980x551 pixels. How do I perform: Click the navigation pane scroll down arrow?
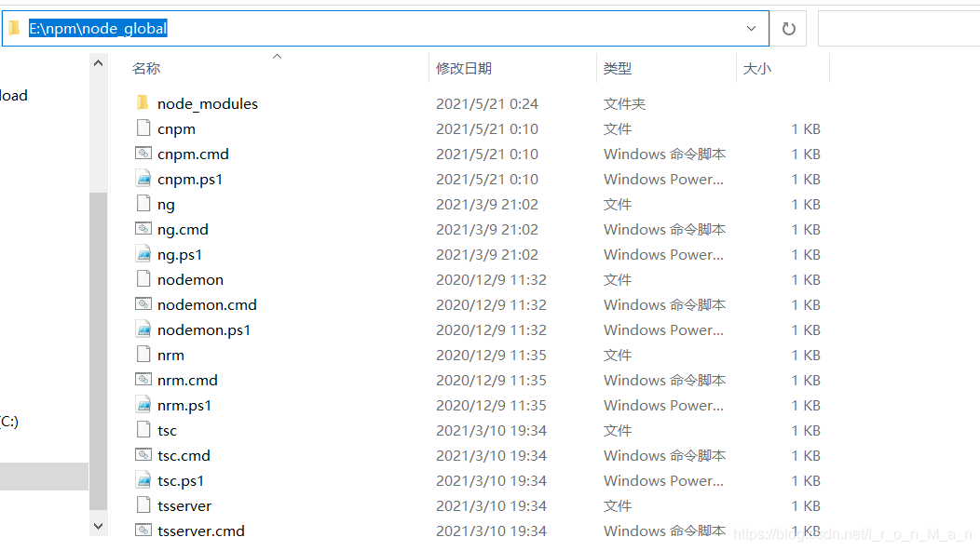coord(98,526)
